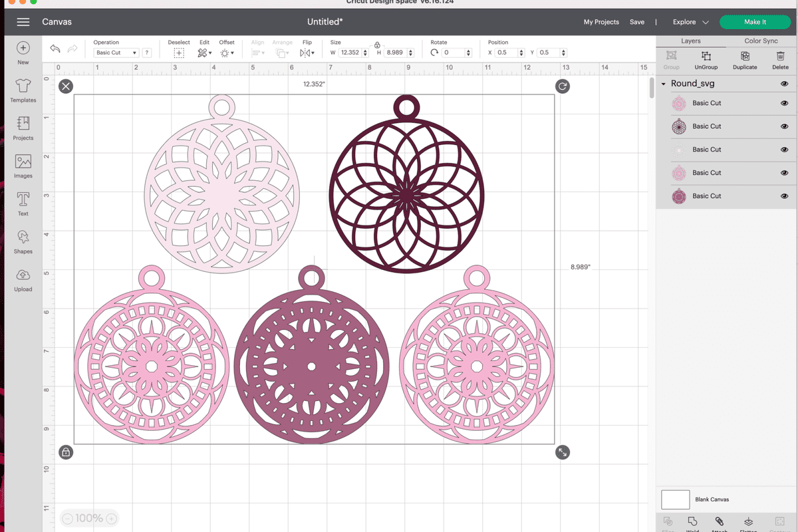Screen dimensions: 798x532
Task: Open the Explore machine selector
Action: (690, 22)
